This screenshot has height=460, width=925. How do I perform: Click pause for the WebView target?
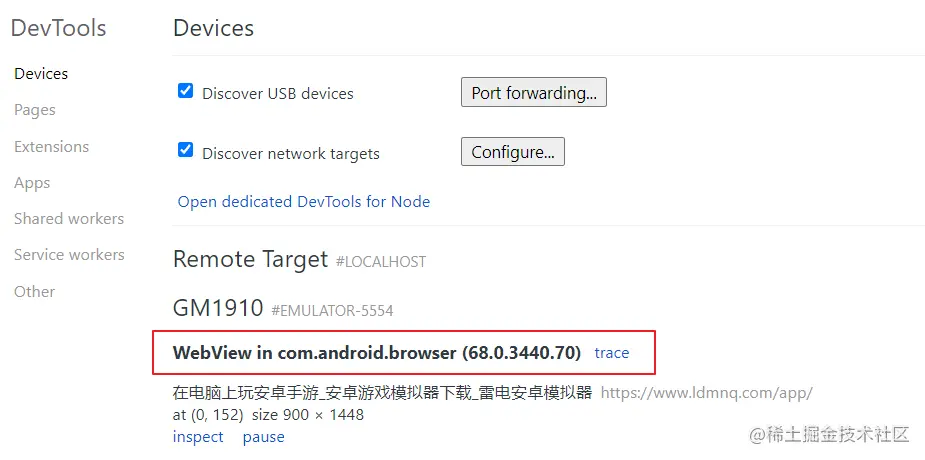[264, 437]
